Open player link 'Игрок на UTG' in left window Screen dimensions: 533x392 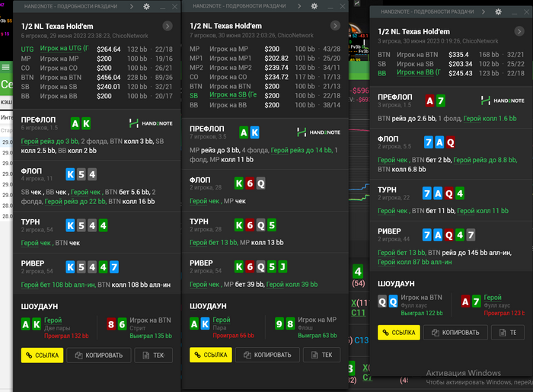64,49
